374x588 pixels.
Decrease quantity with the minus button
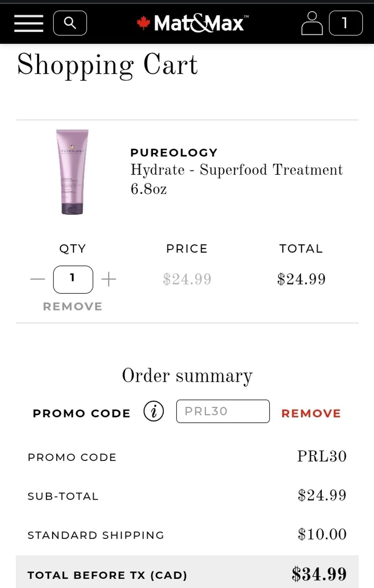[38, 279]
